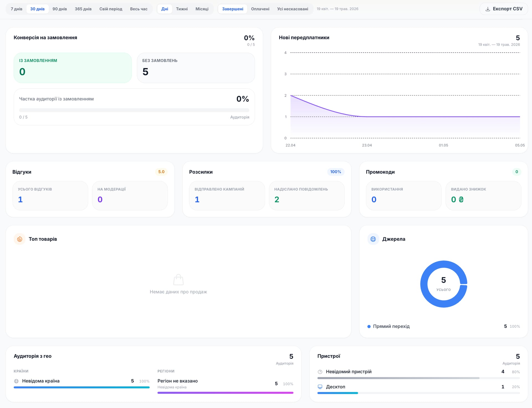This screenshot has height=408, width=532.
Task: Click the shopping bag empty-state icon
Action: point(178,280)
